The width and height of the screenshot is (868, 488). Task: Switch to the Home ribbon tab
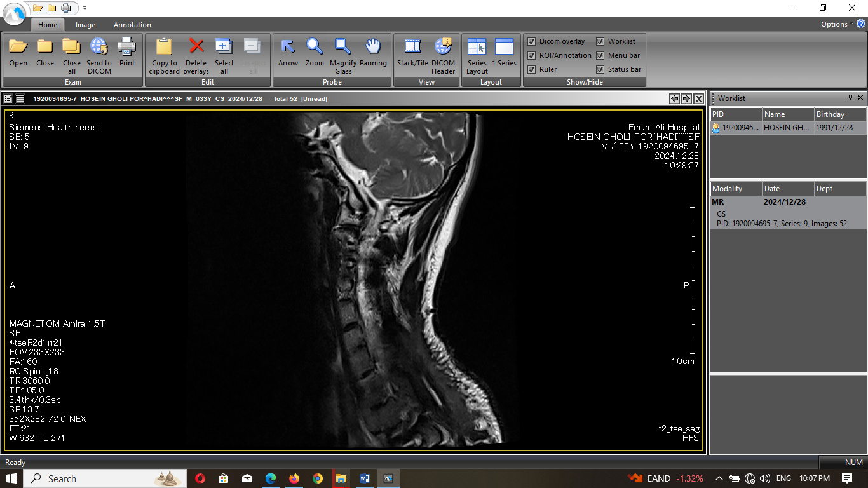click(x=48, y=25)
